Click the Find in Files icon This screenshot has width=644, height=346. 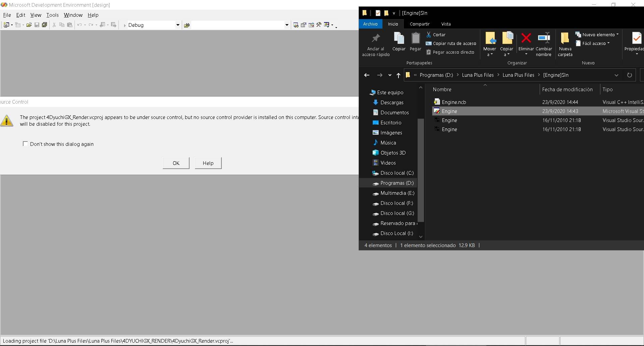[187, 25]
